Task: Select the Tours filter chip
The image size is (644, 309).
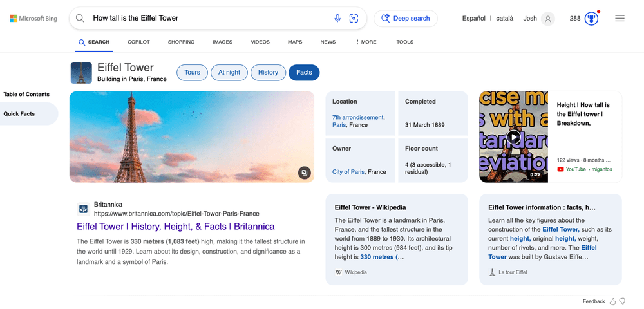Action: (x=192, y=73)
